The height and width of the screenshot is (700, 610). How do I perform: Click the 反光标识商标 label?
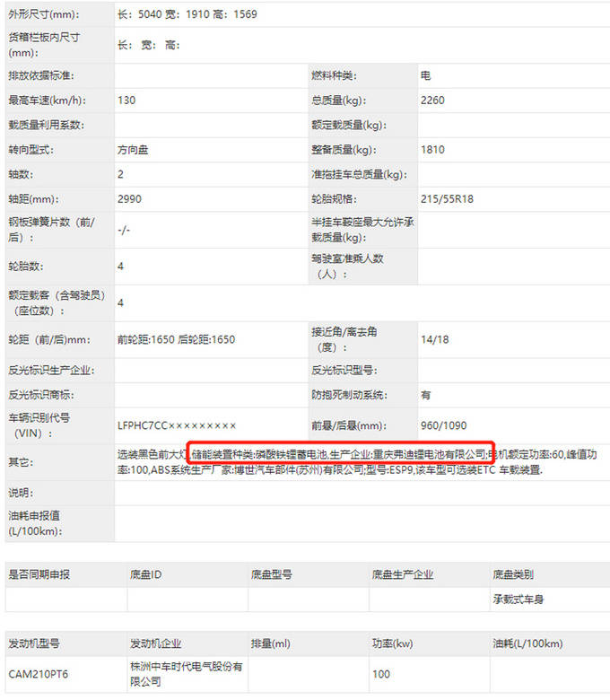pyautogui.click(x=41, y=395)
